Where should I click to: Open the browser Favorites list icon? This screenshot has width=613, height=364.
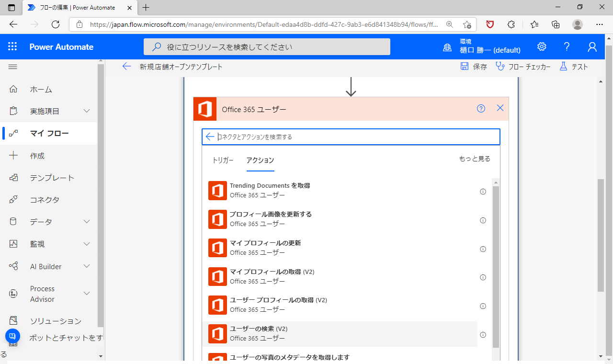[x=534, y=24]
